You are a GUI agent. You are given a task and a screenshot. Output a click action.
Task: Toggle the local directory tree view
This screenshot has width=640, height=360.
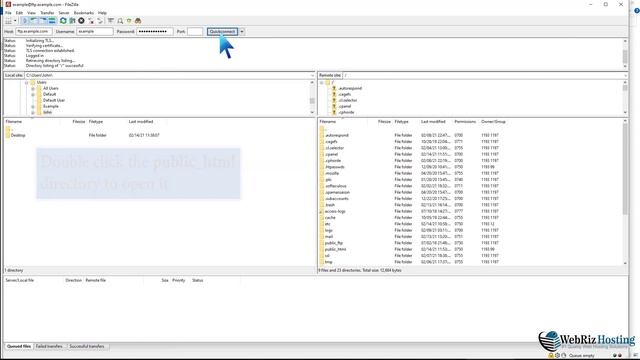(x=34, y=21)
